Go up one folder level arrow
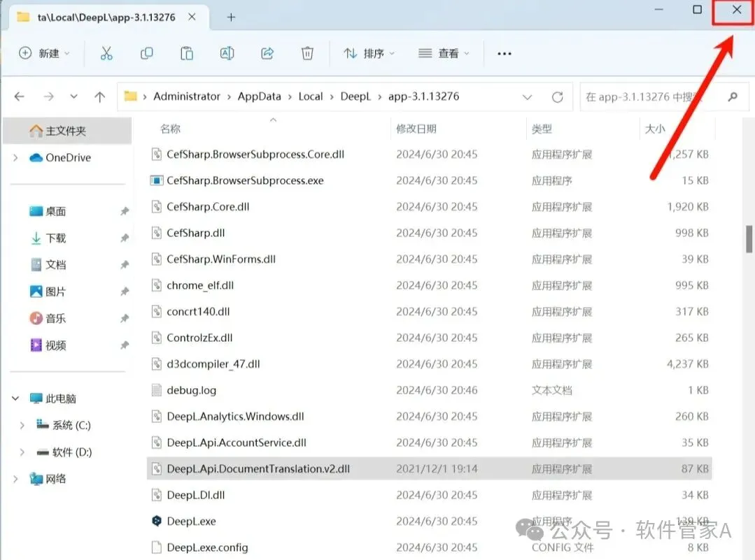Image resolution: width=755 pixels, height=560 pixels. tap(99, 97)
